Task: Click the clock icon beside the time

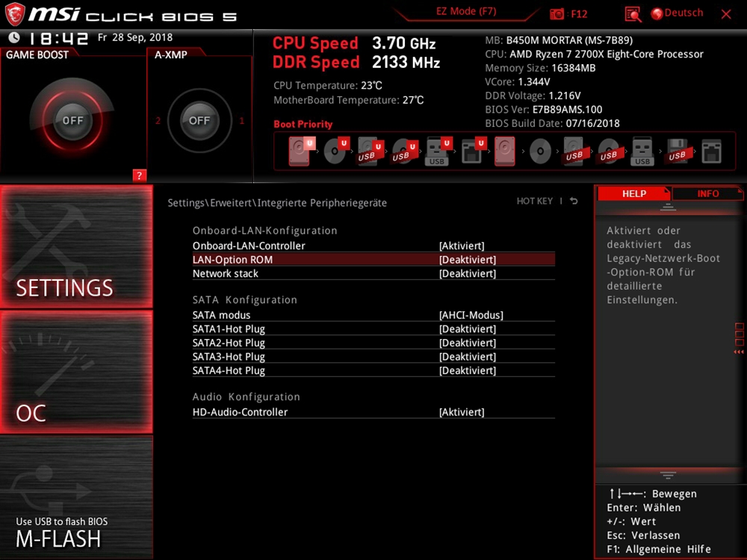Action: click(x=14, y=37)
